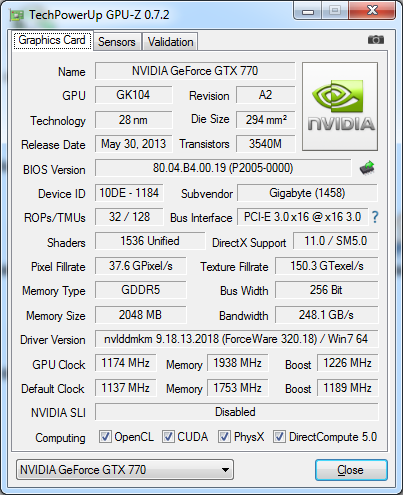The height and width of the screenshot is (495, 403).
Task: Toggle the PhysX checkbox
Action: pyautogui.click(x=224, y=436)
